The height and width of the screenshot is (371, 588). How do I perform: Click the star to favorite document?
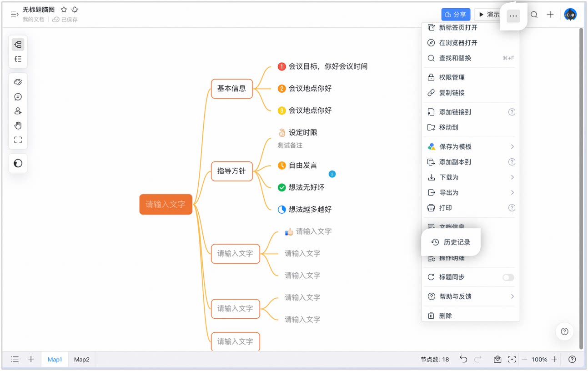(x=64, y=10)
